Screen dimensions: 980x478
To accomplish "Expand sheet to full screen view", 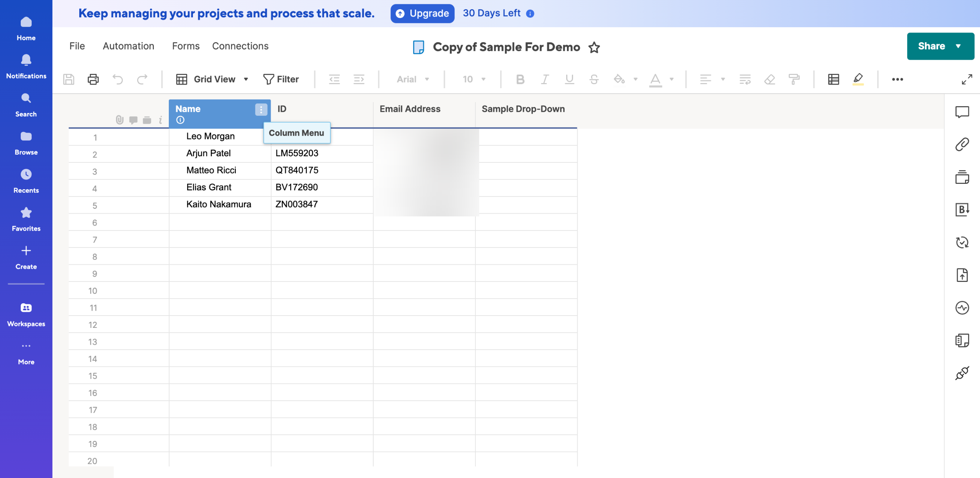I will click(967, 79).
